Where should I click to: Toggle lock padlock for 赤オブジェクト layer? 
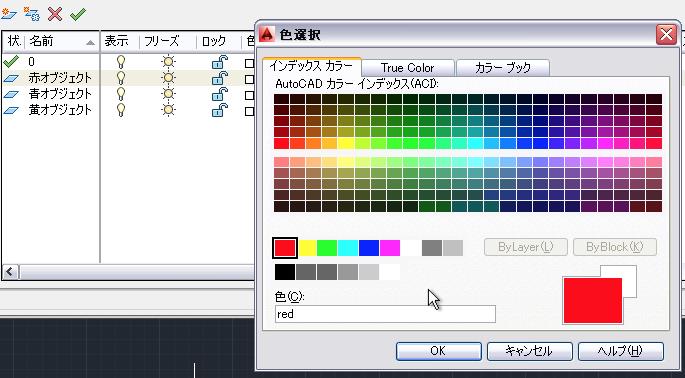click(x=220, y=79)
